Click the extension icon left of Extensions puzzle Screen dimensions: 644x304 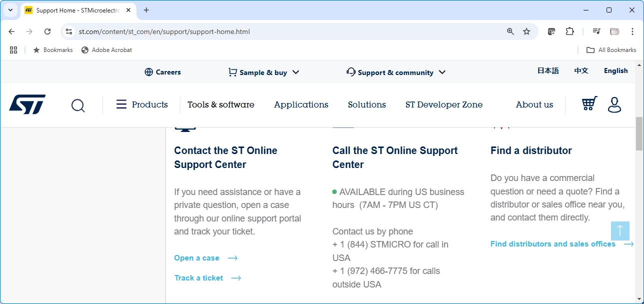click(552, 31)
